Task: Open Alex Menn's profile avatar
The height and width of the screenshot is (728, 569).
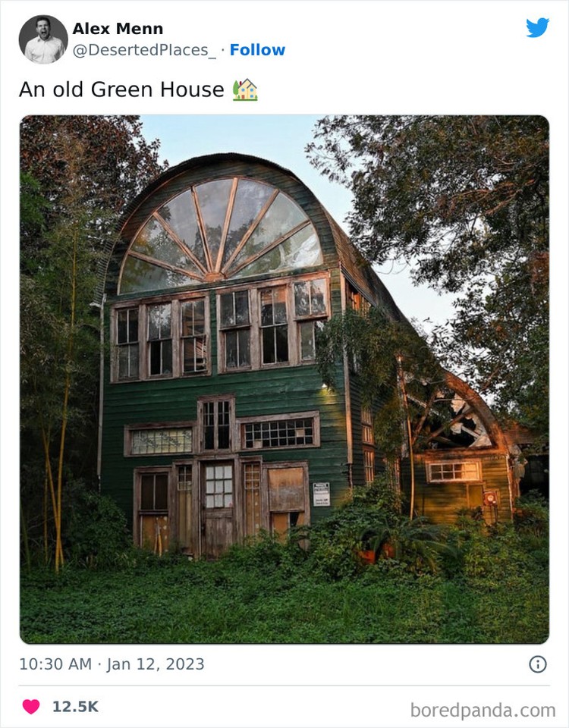Action: (x=43, y=39)
